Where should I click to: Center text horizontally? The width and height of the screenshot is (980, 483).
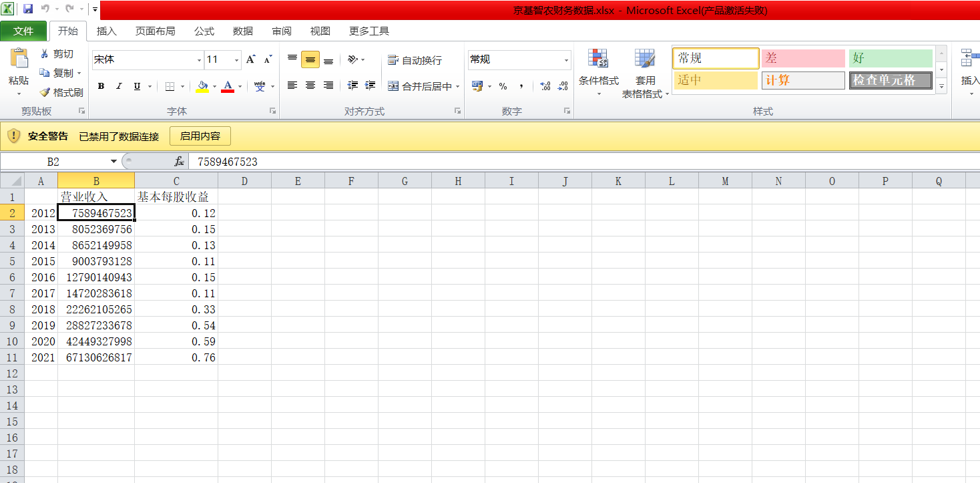(x=310, y=86)
